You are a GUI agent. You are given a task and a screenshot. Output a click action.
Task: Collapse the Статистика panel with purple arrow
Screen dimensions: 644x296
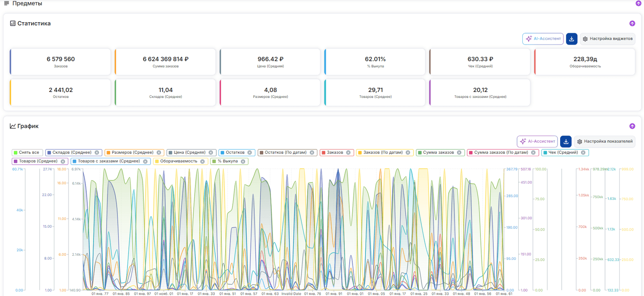[632, 24]
